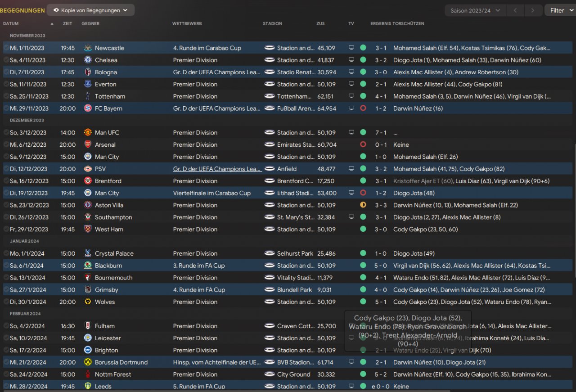Click the FC Bayern club crest
This screenshot has height=392, width=576.
click(88, 108)
